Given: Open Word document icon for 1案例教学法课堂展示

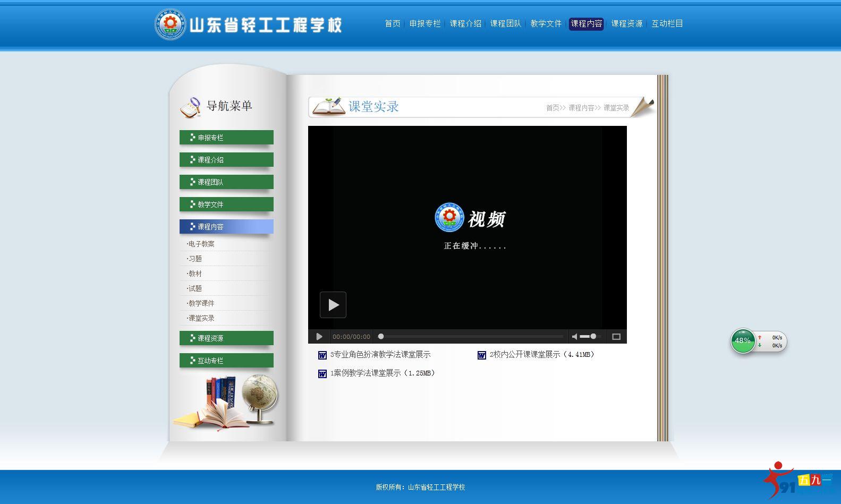Looking at the screenshot, I should (322, 374).
